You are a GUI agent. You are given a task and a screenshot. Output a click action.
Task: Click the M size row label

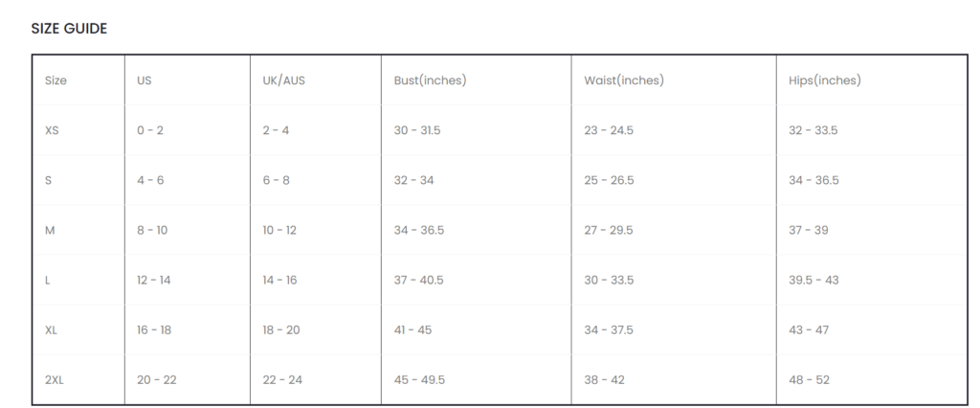click(50, 230)
